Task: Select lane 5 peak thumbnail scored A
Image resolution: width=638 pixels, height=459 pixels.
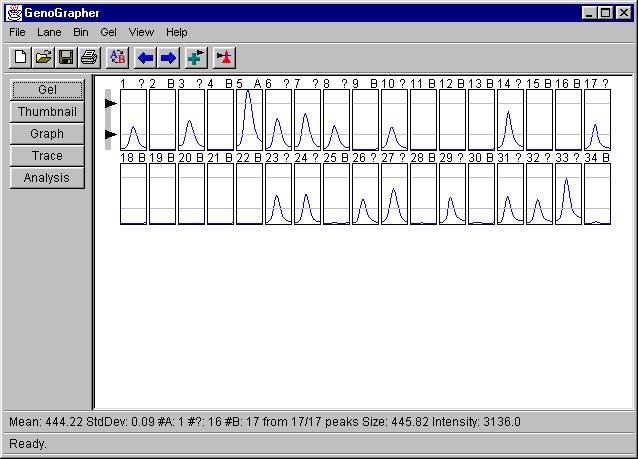Action: [249, 119]
